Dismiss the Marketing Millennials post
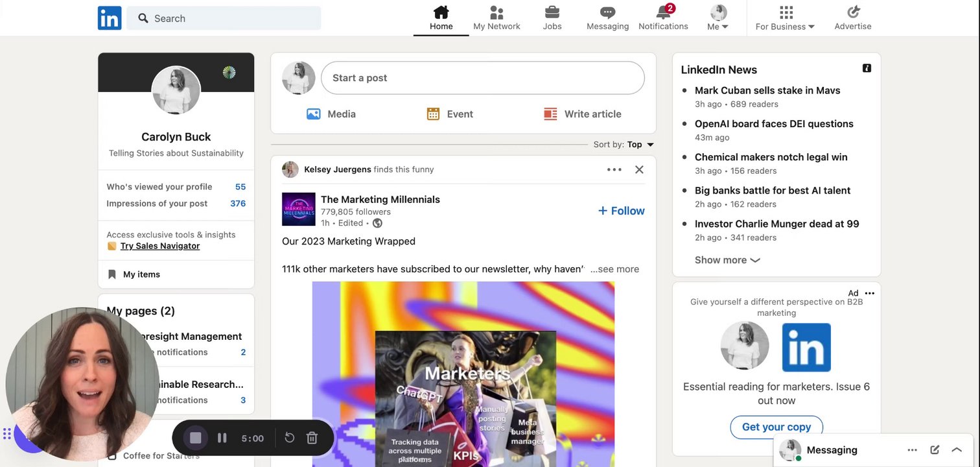The image size is (980, 467). (x=639, y=170)
